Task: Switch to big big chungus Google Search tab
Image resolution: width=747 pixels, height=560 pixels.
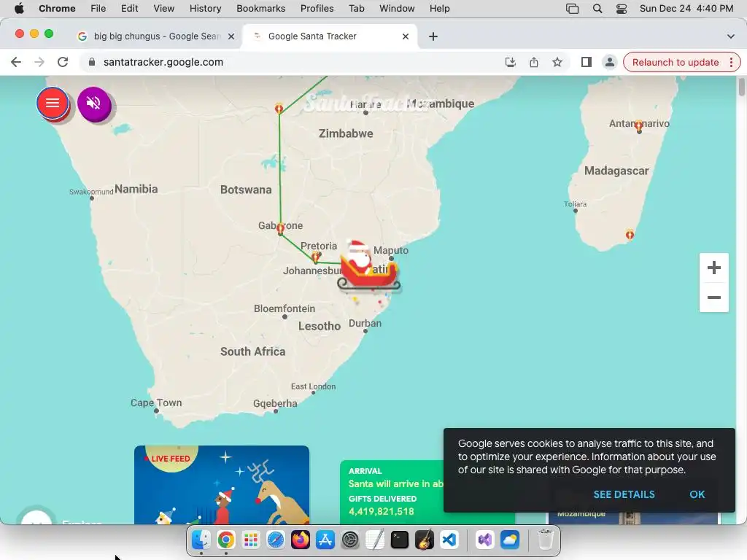Action: [156, 36]
